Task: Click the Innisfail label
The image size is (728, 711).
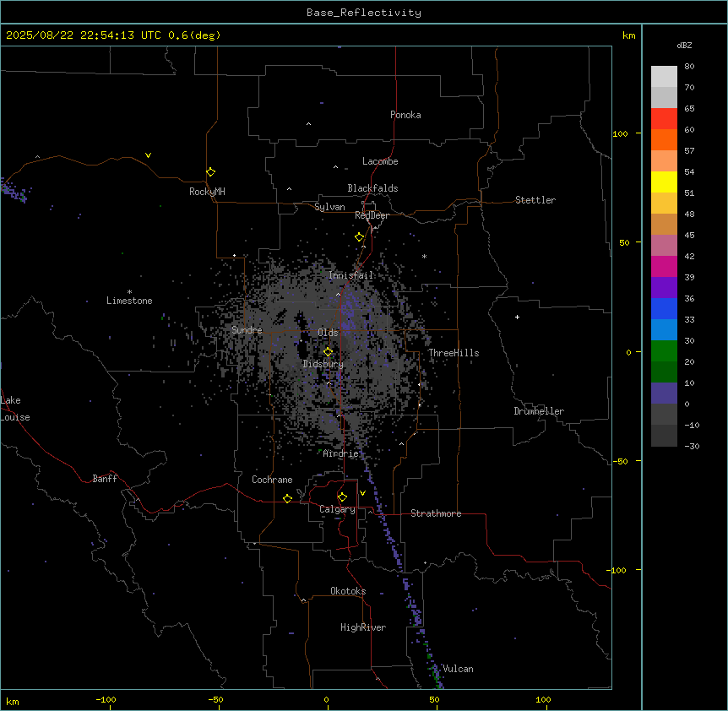Action: 351,275
